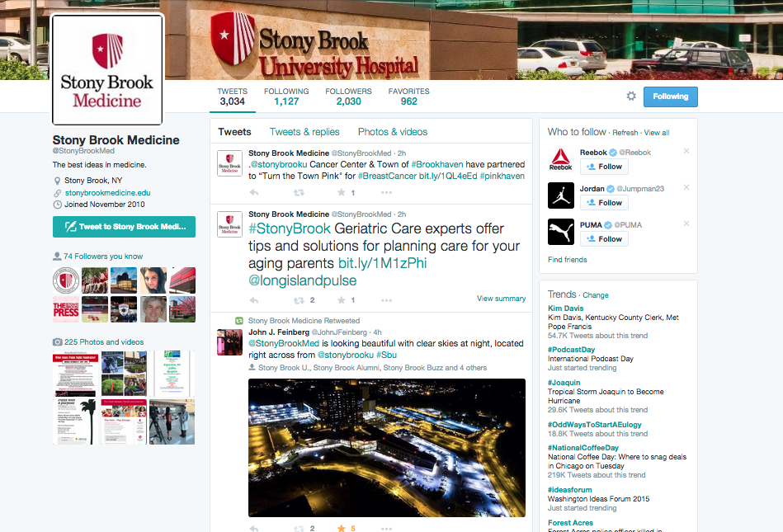783x532 pixels.
Task: Favorite the Cancer Center Pinkhaven tweet
Action: coord(341,192)
